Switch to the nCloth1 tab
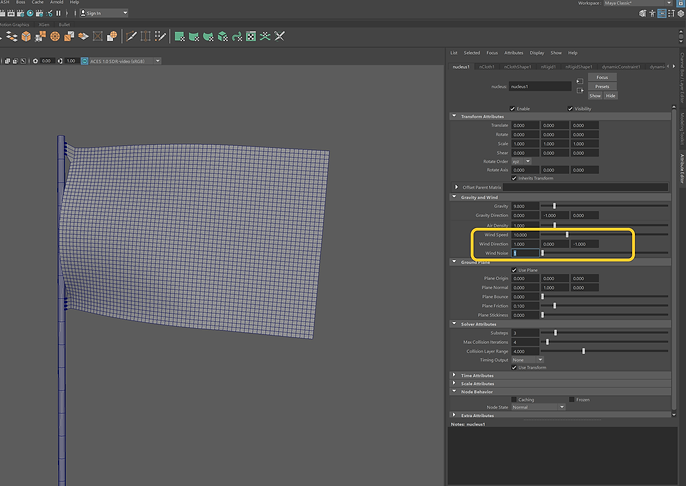This screenshot has height=486, width=686. [x=486, y=67]
